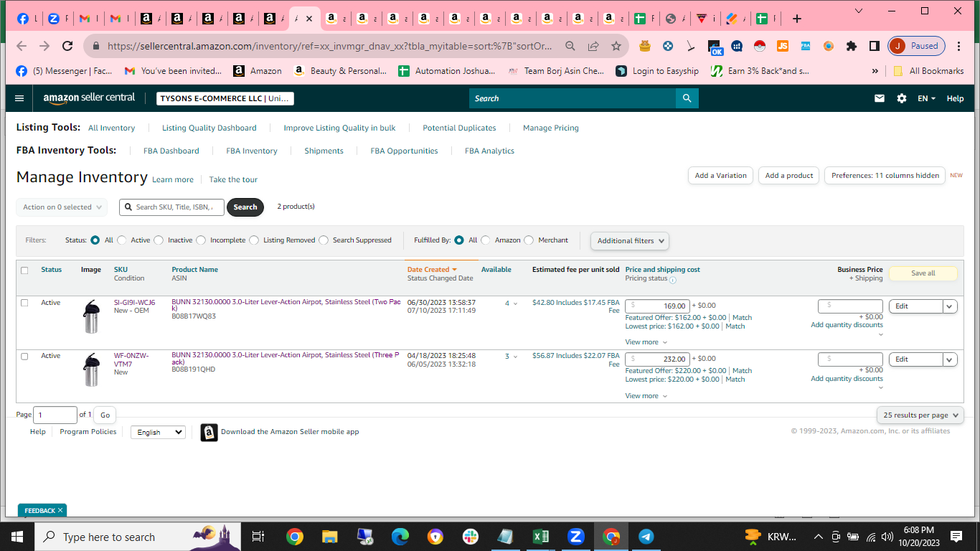Select the Inactive status radio button
The image size is (980, 551).
pyautogui.click(x=159, y=240)
